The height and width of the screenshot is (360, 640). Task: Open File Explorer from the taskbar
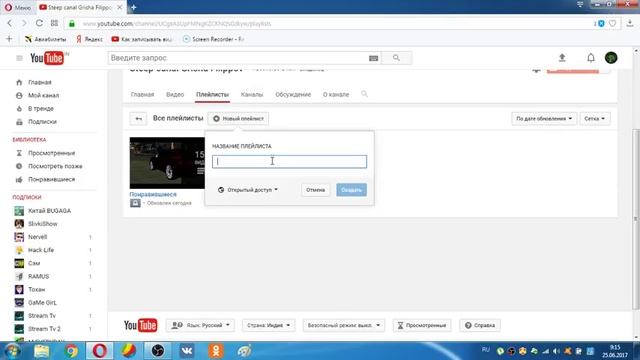[42, 351]
